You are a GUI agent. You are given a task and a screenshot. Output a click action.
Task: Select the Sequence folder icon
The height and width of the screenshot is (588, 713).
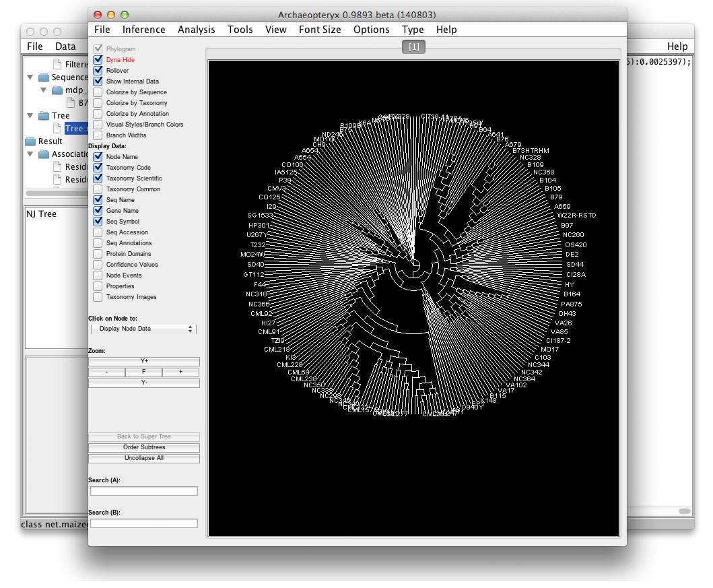pos(44,77)
